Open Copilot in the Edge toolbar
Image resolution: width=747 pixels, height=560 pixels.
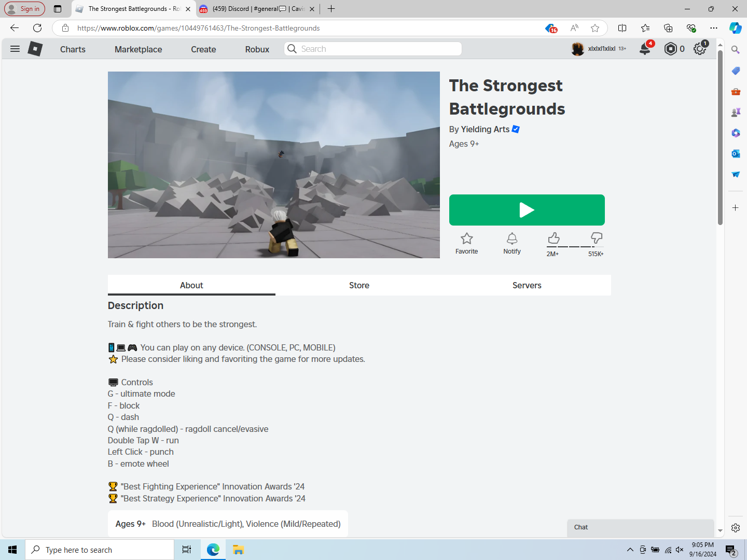pyautogui.click(x=736, y=28)
